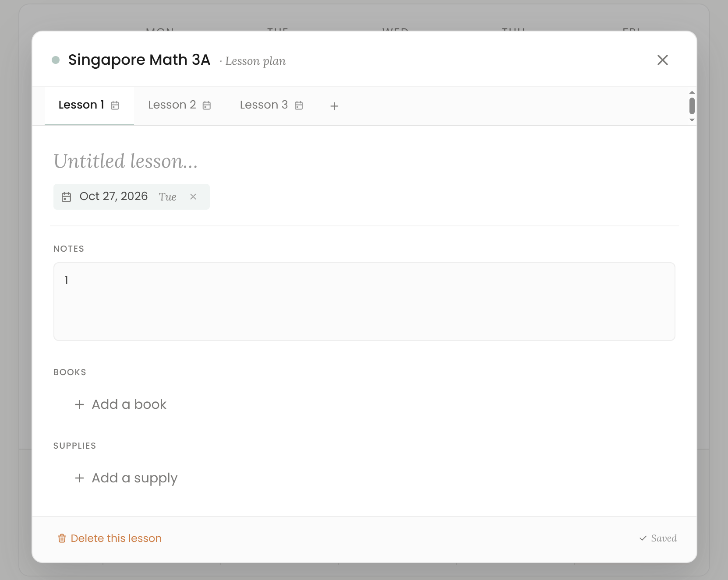Viewport: 728px width, 580px height.
Task: Select the Lesson 3 tab
Action: (x=272, y=105)
